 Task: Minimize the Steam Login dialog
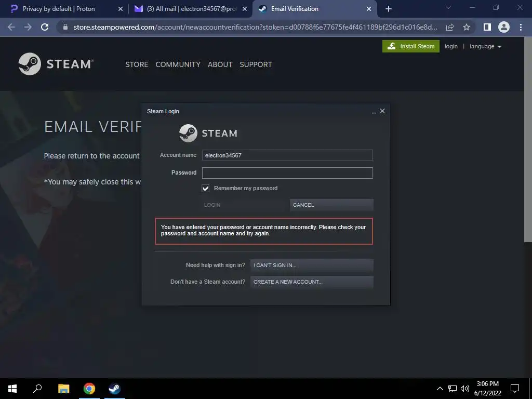point(374,112)
